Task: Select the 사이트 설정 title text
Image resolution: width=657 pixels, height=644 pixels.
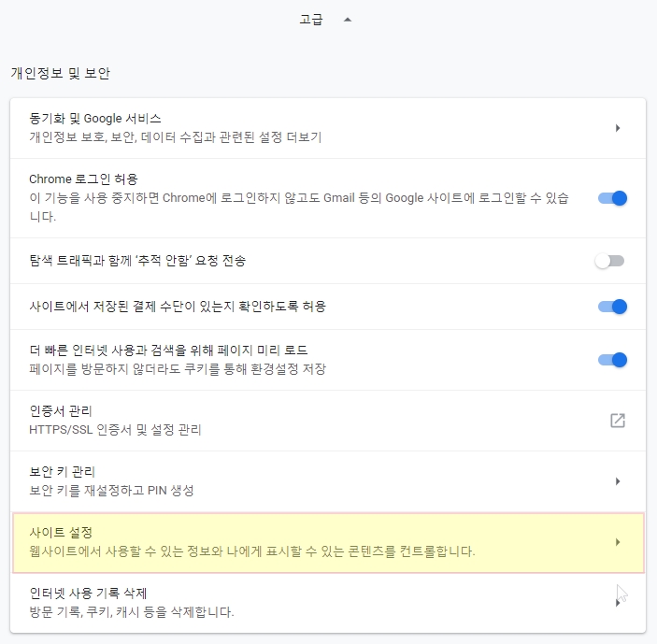Action: point(61,533)
